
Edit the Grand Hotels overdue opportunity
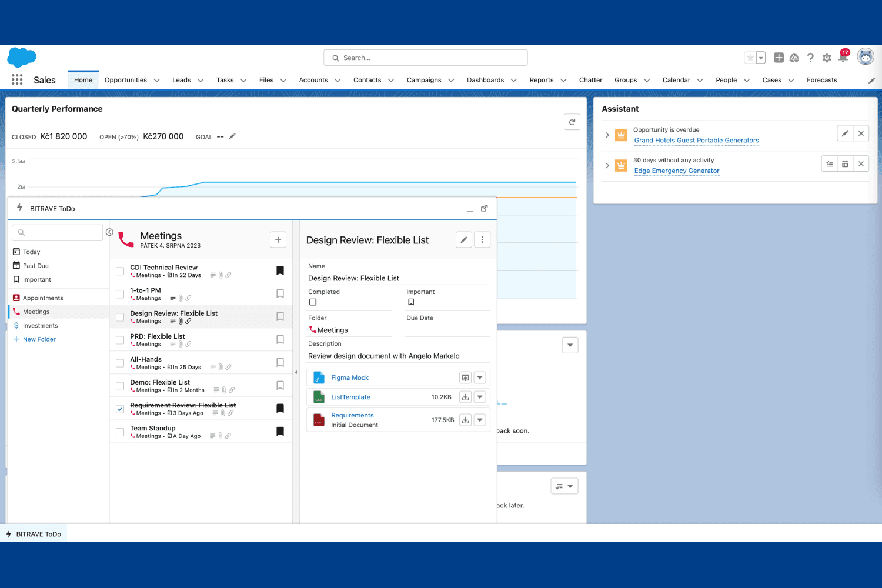tap(845, 133)
